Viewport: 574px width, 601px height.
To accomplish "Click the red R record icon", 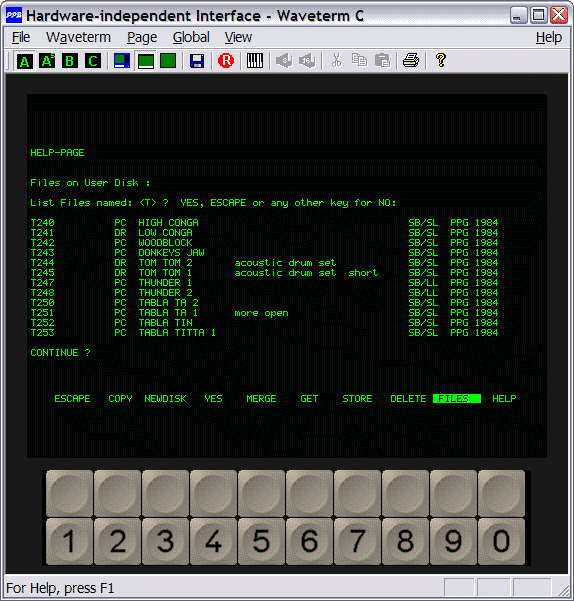I will (x=226, y=61).
